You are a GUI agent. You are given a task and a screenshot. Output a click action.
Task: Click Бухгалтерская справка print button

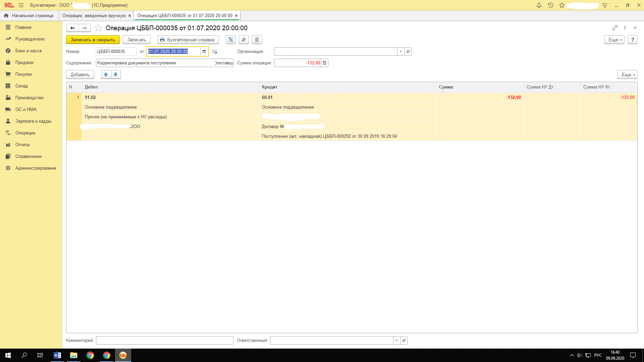pos(188,40)
